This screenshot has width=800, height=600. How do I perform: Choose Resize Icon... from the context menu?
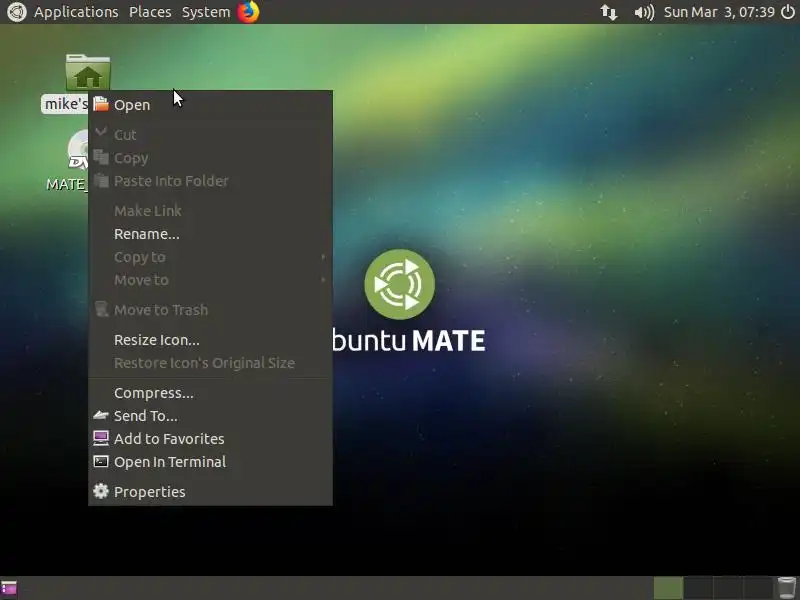210,340
